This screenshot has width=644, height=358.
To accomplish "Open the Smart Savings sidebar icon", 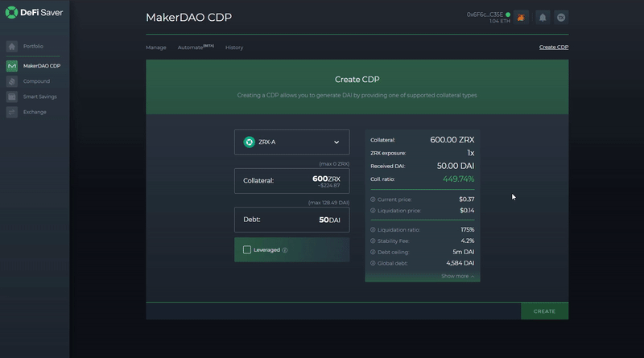I will pos(12,97).
